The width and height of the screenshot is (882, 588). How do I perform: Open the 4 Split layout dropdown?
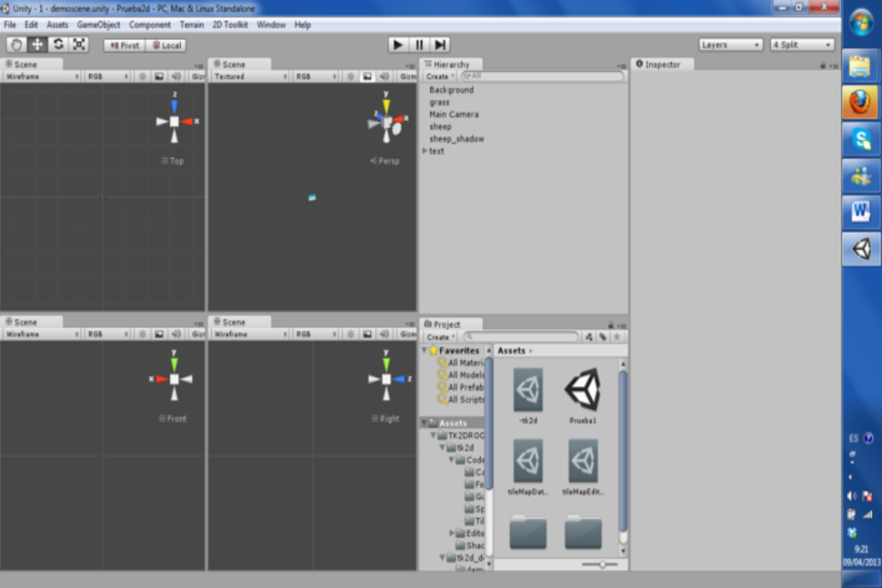coord(802,44)
